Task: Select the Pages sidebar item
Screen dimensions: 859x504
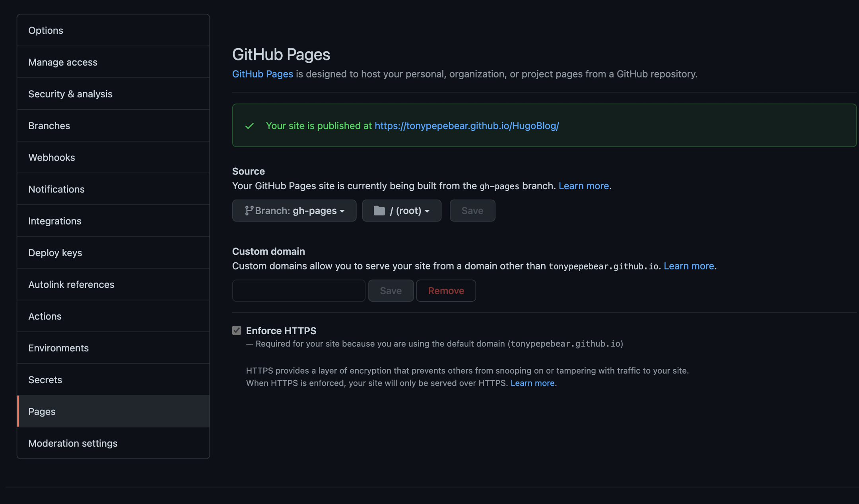Action: (x=113, y=411)
